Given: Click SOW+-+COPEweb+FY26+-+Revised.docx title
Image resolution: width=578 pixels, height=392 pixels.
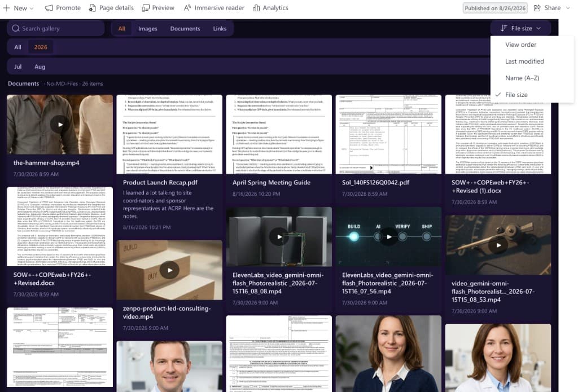Looking at the screenshot, I should point(52,279).
